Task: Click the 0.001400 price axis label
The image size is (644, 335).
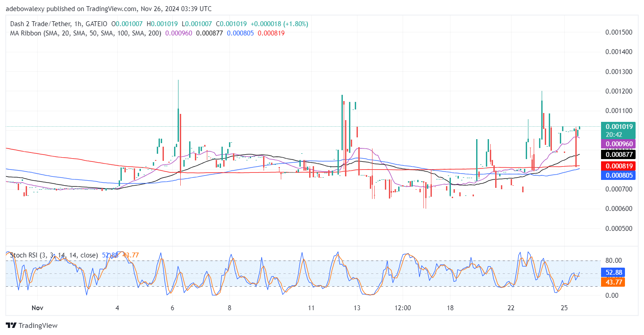Action: coord(620,52)
